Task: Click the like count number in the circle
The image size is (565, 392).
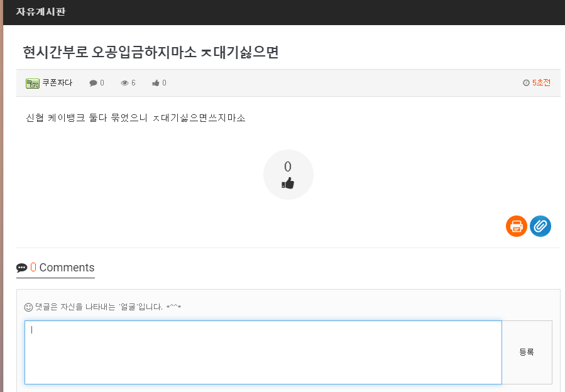Action: 288,167
